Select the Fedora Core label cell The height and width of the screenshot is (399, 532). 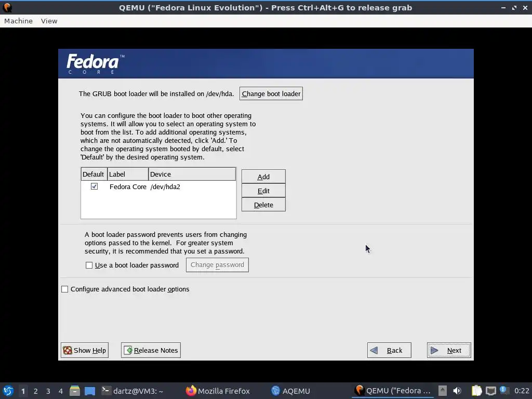(128, 187)
